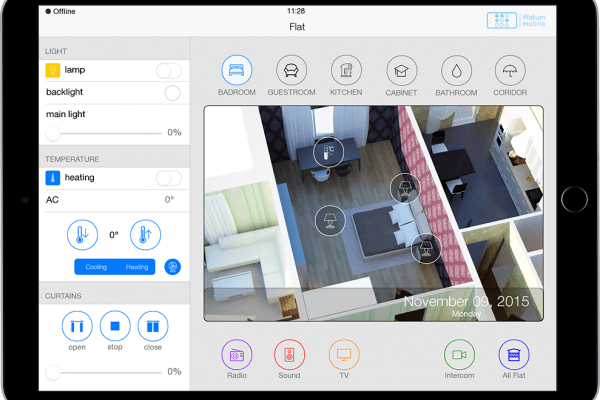Open the Sound control

pos(289,354)
